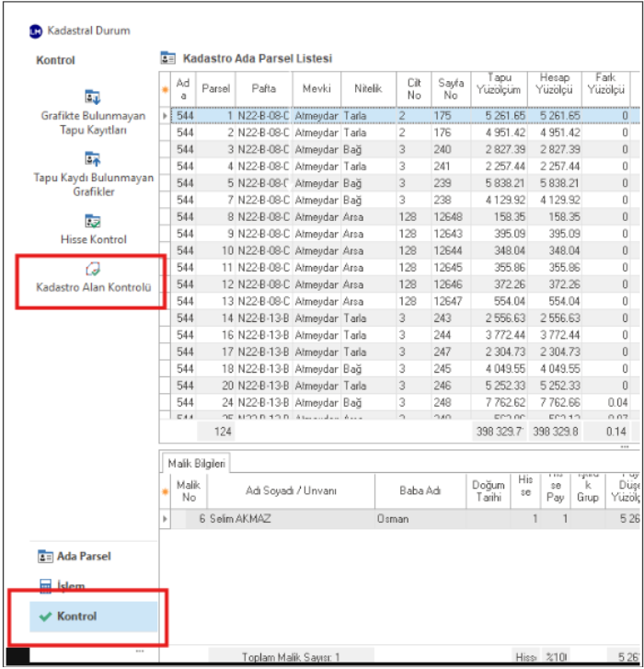The width and height of the screenshot is (644, 669).
Task: Click the İşlem navigation icon
Action: (46, 586)
